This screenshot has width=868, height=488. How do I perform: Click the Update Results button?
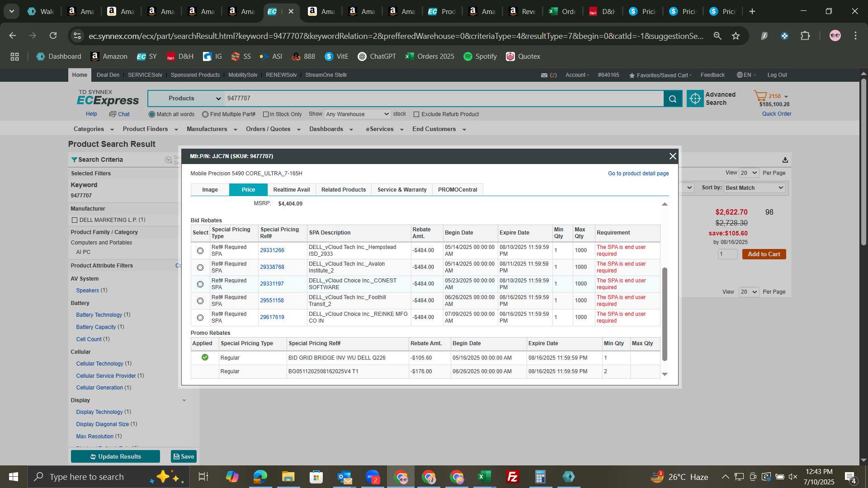pyautogui.click(x=115, y=456)
